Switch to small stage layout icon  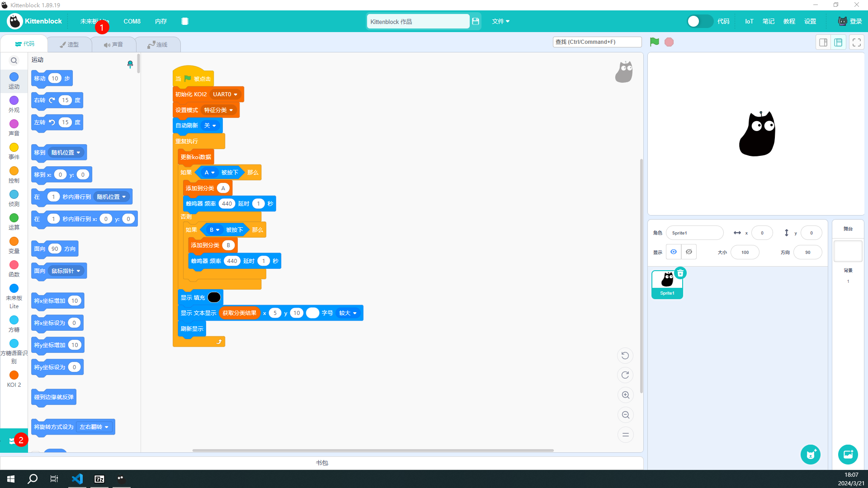(x=823, y=42)
